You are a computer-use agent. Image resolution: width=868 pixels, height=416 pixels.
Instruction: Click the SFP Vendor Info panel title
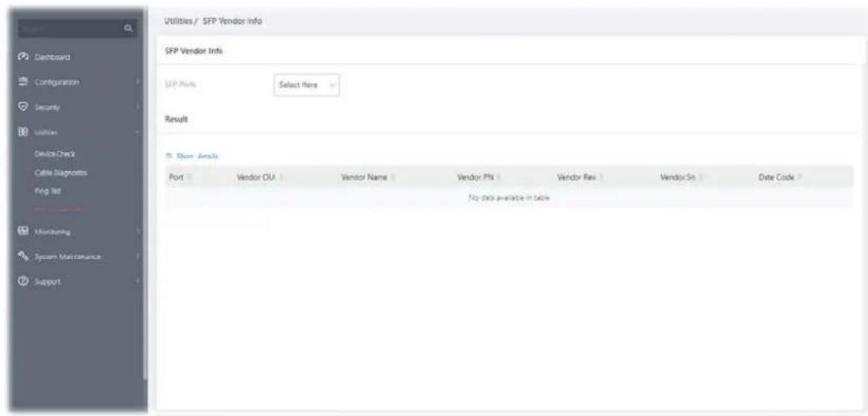(194, 51)
